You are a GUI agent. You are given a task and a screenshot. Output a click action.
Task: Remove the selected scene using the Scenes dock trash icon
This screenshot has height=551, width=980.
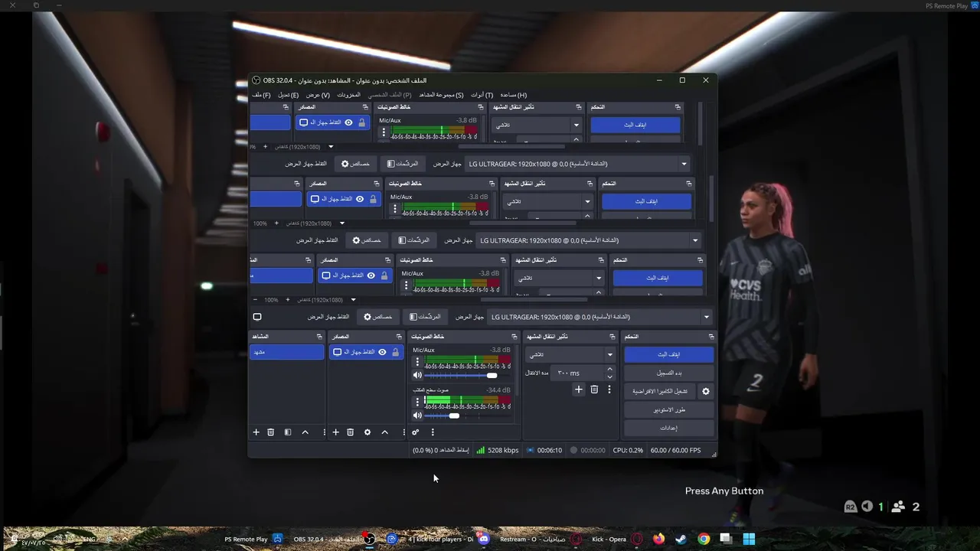tap(270, 432)
